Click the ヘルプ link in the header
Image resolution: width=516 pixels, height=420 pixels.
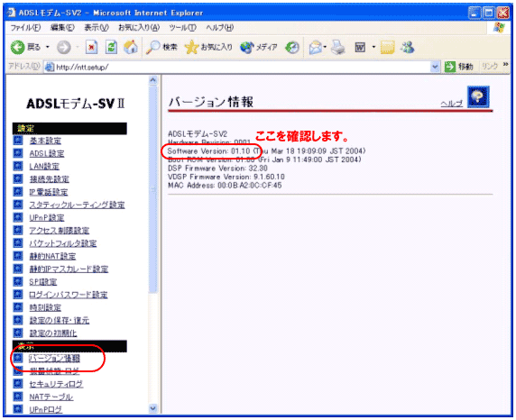[451, 104]
